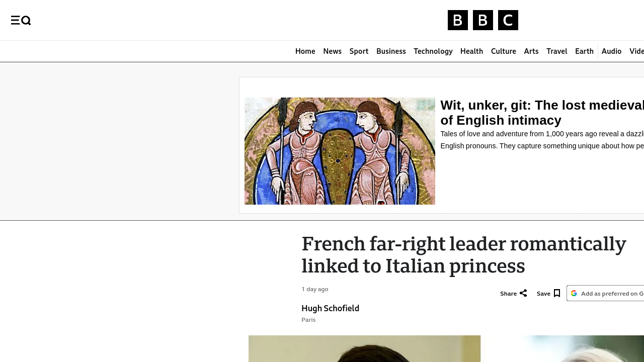
Task: Click the BBC logo
Action: (x=482, y=20)
